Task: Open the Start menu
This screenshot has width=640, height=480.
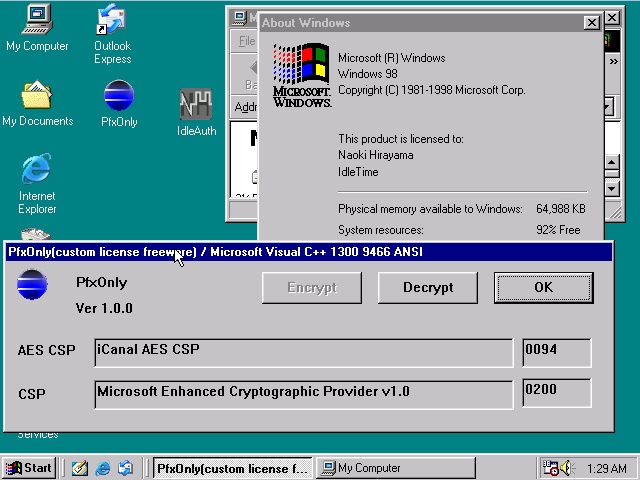Action: pos(29,468)
